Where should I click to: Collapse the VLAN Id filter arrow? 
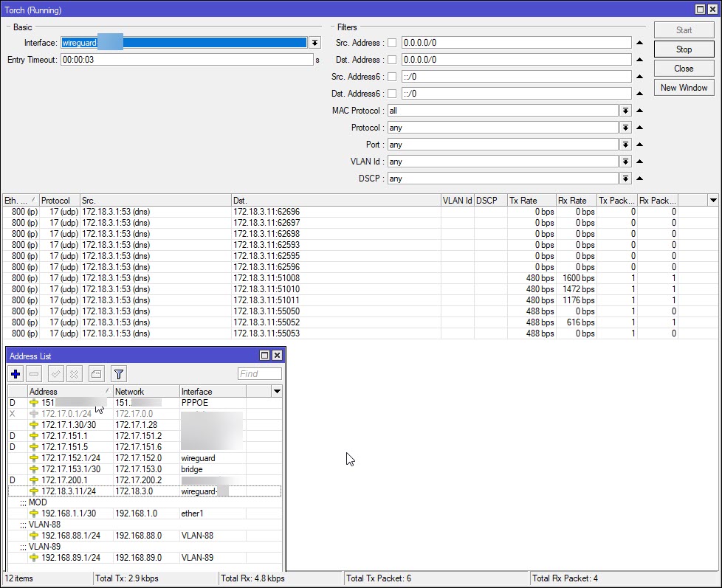click(639, 162)
